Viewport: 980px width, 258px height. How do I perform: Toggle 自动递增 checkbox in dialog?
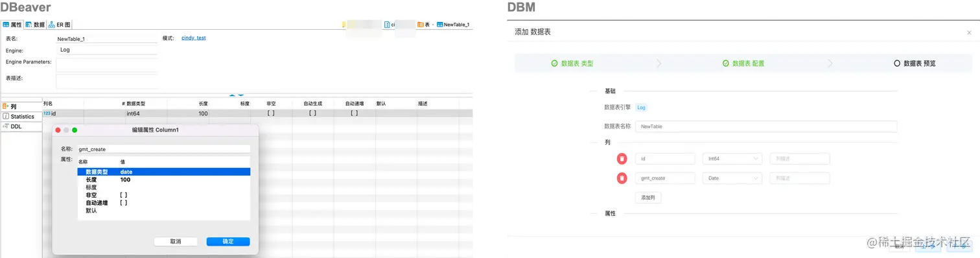(124, 203)
